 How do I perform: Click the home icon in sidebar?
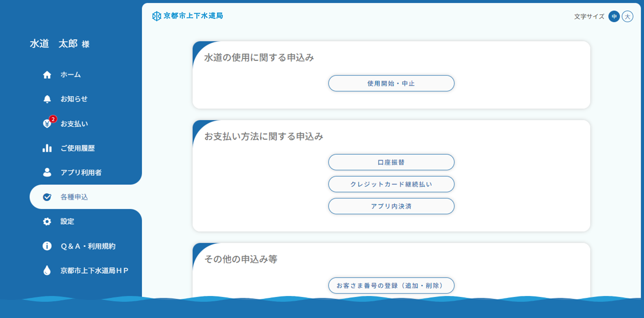[x=47, y=75]
